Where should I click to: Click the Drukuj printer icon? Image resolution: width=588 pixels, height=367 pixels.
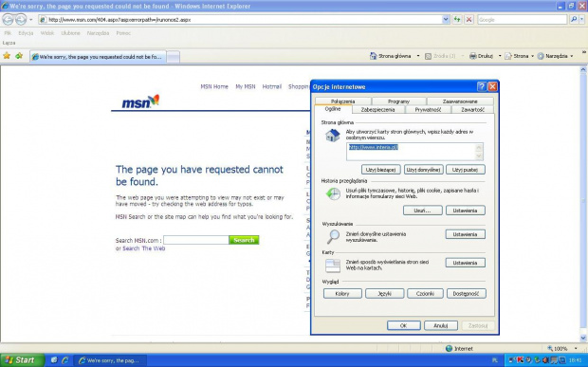pyautogui.click(x=473, y=56)
